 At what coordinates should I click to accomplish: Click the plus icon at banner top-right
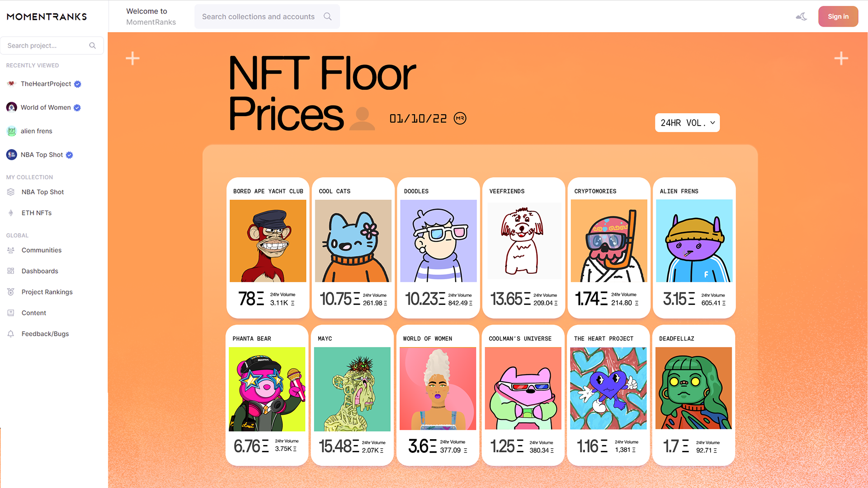pyautogui.click(x=841, y=58)
